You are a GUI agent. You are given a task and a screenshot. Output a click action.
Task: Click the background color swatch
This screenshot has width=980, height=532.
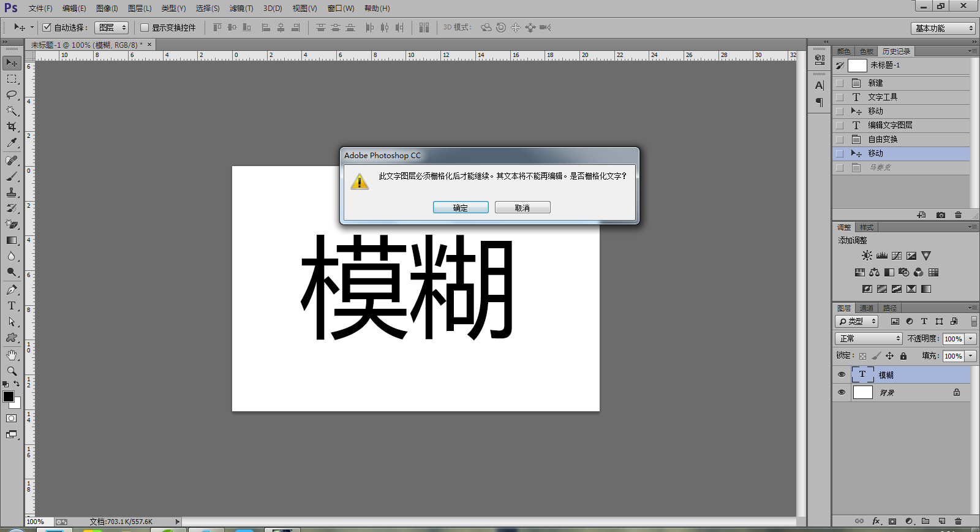(x=17, y=405)
